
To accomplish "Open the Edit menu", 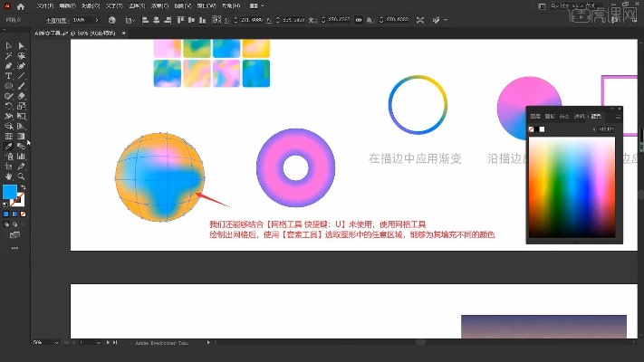I will tap(67, 5).
